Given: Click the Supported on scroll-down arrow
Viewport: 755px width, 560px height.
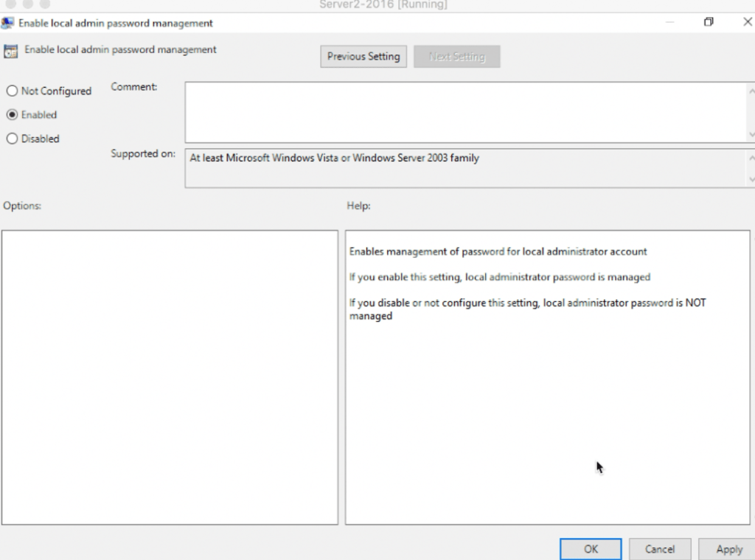Looking at the screenshot, I should pyautogui.click(x=752, y=179).
